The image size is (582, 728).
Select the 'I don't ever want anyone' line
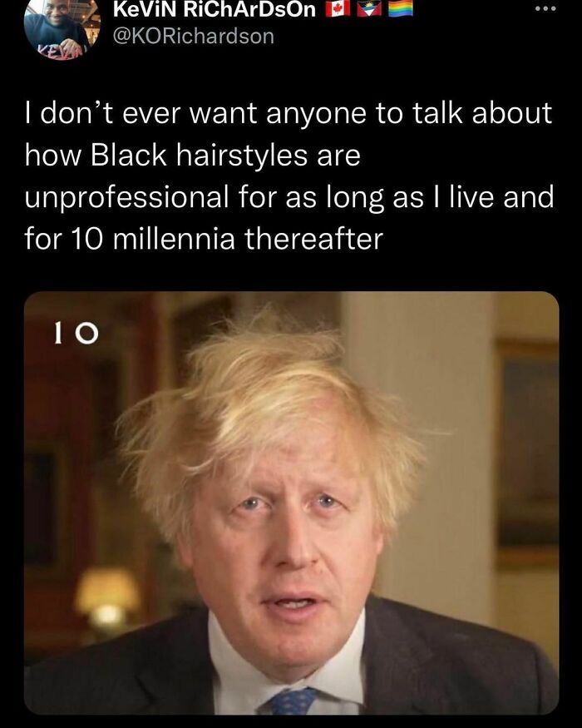point(289,113)
